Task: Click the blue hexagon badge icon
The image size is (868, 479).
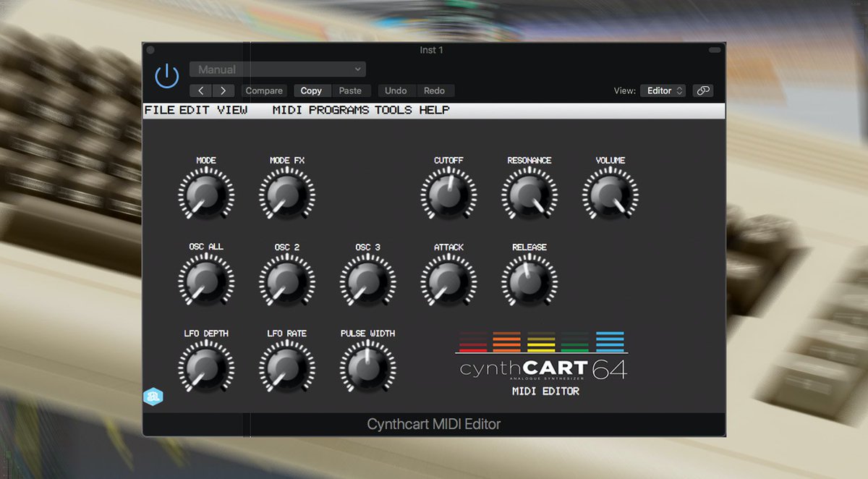Action: coord(153,397)
